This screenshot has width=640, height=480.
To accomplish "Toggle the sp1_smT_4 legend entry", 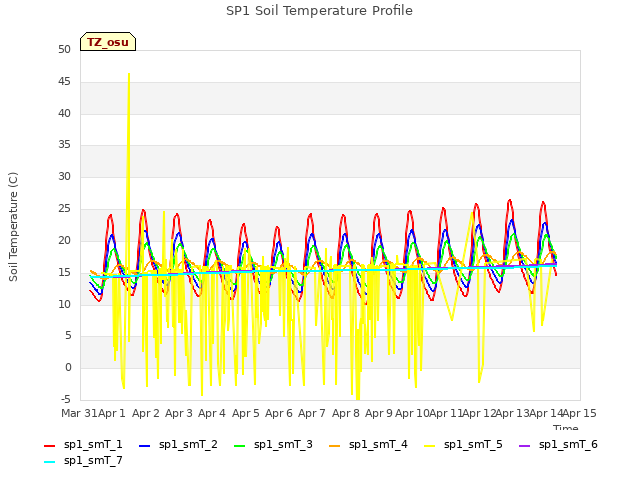I will coord(368,444).
